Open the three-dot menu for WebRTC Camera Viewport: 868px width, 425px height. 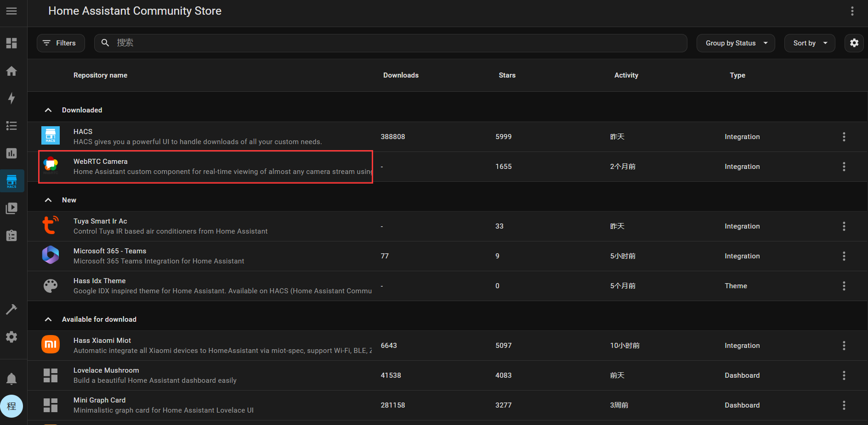tap(844, 167)
